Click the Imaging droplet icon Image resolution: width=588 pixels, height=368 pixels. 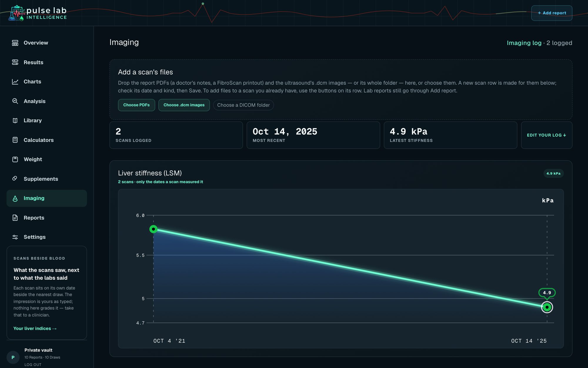tap(15, 198)
